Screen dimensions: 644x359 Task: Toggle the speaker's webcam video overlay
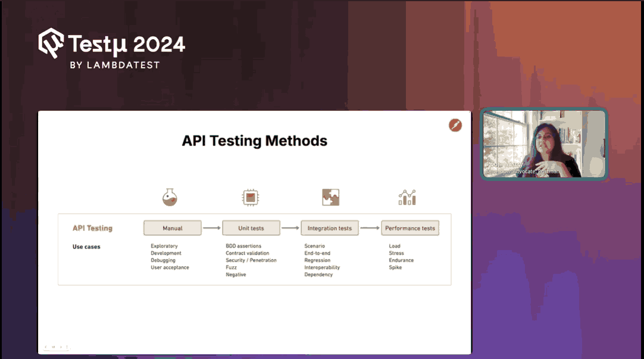click(544, 144)
